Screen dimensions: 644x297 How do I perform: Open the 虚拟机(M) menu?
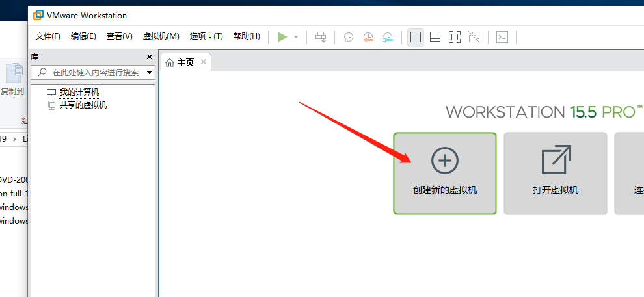(161, 36)
